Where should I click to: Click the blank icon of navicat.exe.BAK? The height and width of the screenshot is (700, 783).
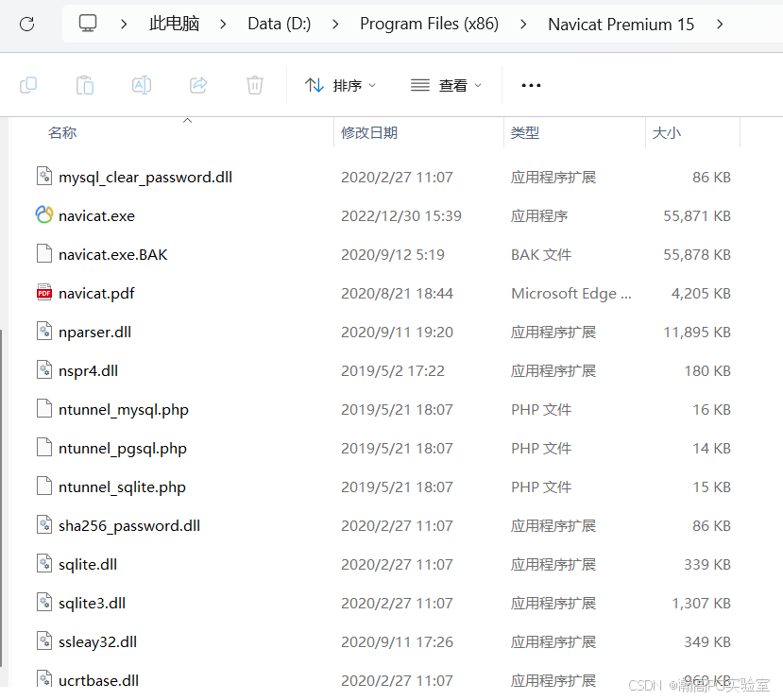(44, 253)
